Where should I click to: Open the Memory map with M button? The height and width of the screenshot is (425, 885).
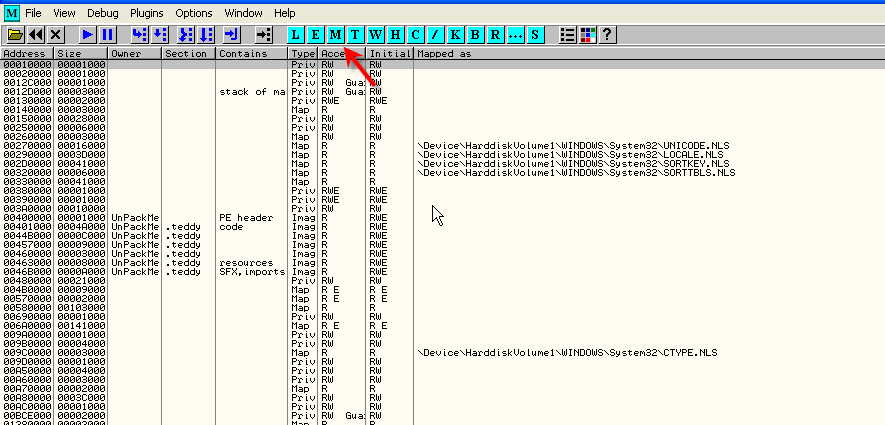pos(335,34)
